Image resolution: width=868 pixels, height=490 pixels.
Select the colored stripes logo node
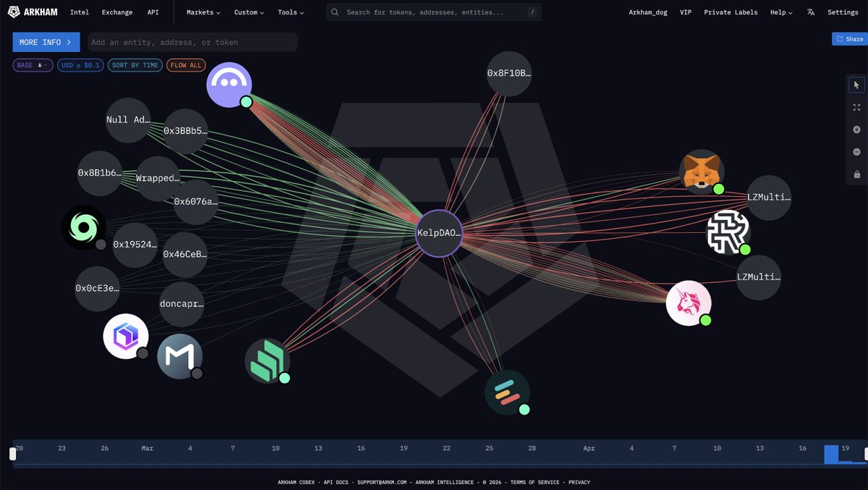[x=507, y=392]
